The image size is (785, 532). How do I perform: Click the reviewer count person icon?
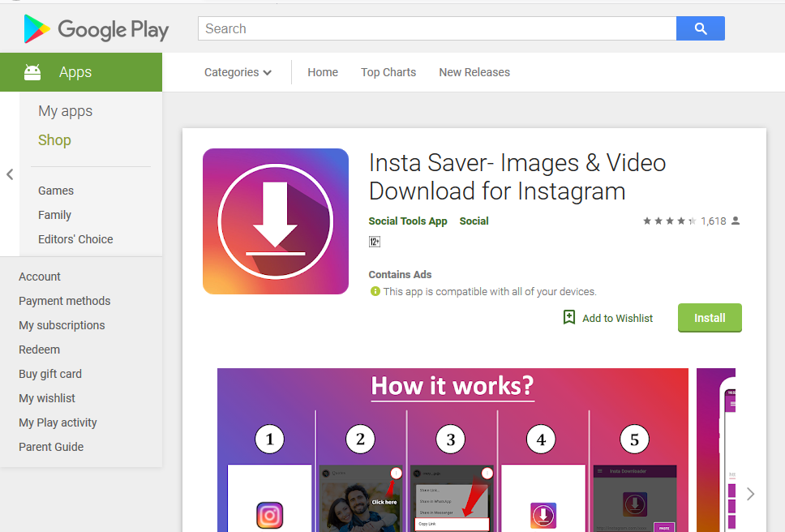coord(736,221)
